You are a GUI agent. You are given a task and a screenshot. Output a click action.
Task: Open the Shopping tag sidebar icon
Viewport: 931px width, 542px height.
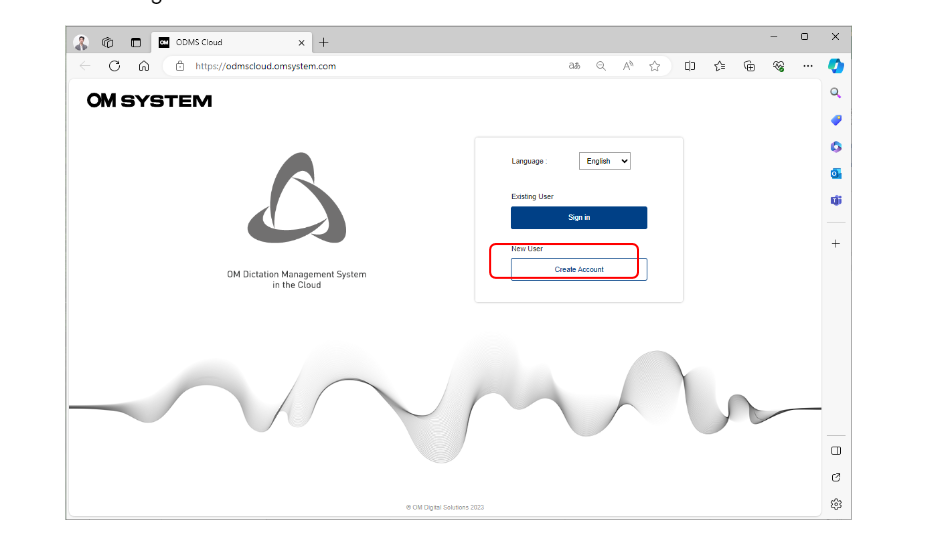pos(836,120)
